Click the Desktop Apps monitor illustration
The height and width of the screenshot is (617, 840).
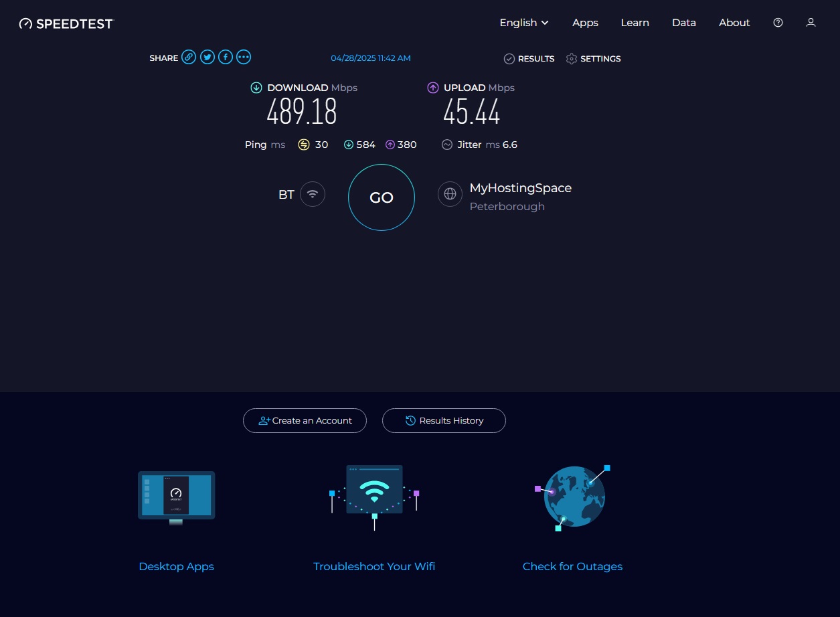point(177,498)
